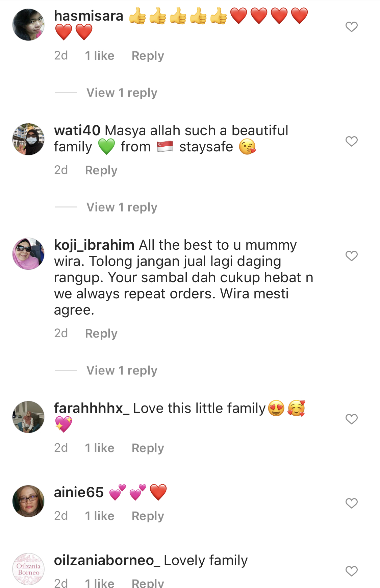Screen dimensions: 380x588
Task: Expand replies under hasmisara's comment
Action: (x=122, y=93)
